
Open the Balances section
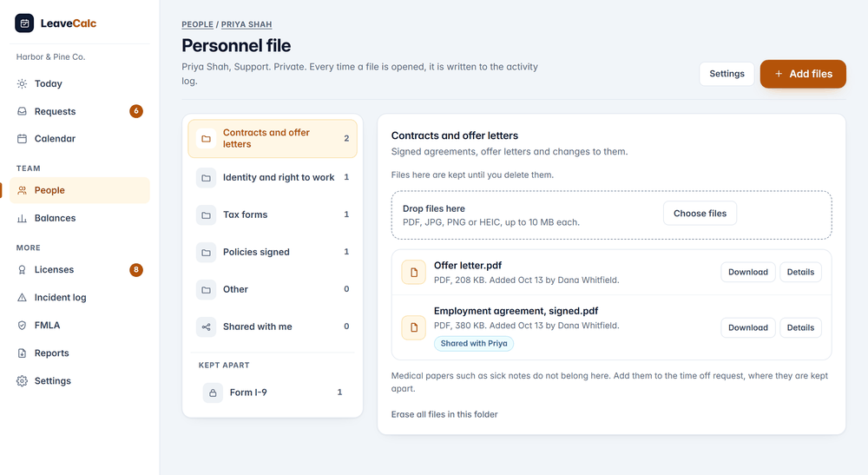[80, 218]
